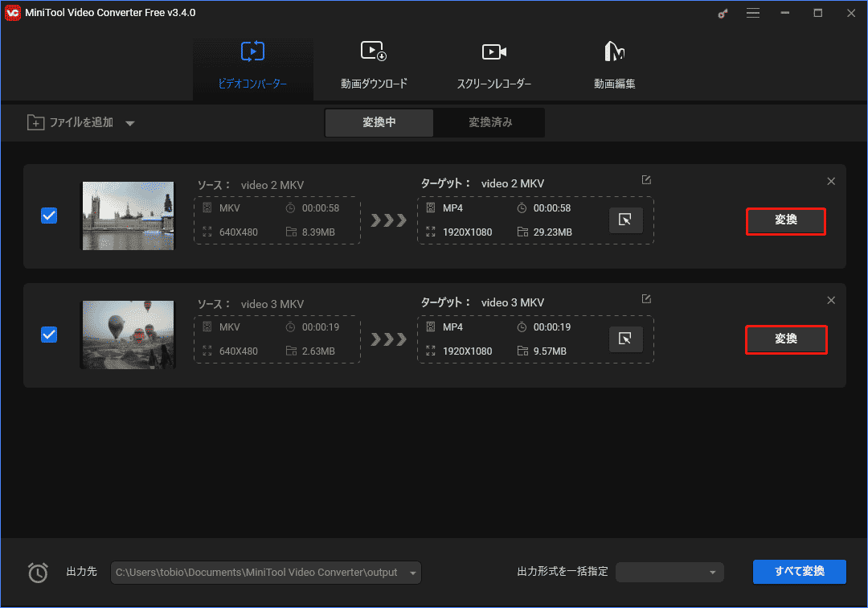868x608 pixels.
Task: Open the output format settings for video 2 MKV
Action: (x=625, y=220)
